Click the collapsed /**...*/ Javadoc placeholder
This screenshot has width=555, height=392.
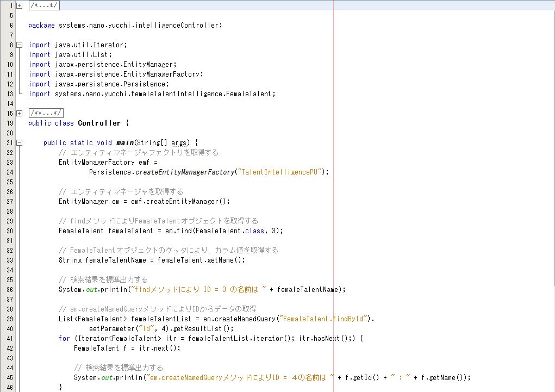pyautogui.click(x=46, y=114)
